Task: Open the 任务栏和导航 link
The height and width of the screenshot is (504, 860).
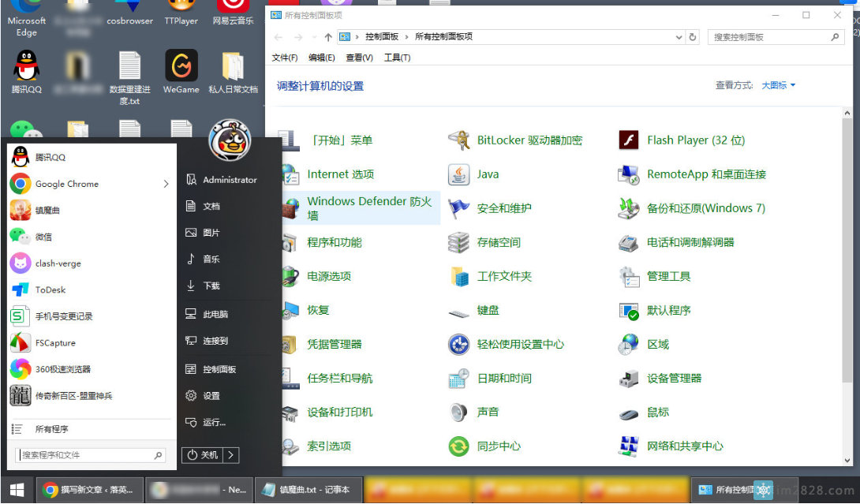Action: tap(340, 379)
